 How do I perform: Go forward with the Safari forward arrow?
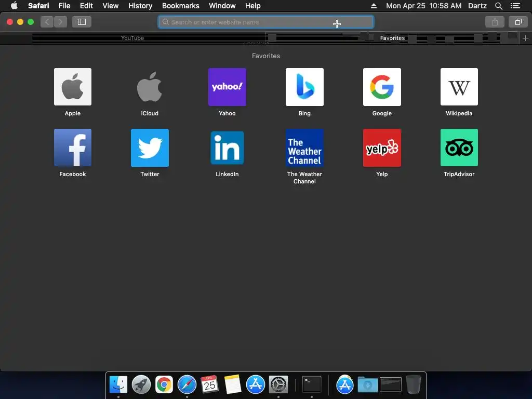pos(60,22)
